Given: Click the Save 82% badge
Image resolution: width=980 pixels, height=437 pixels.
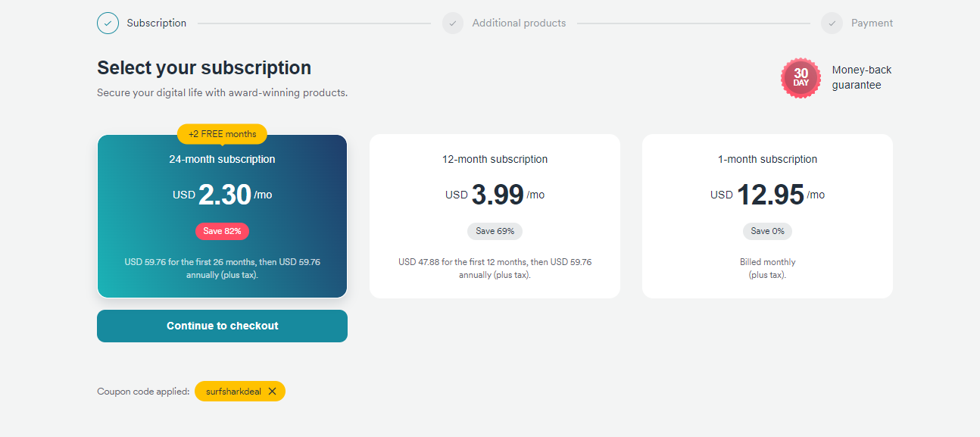Looking at the screenshot, I should click(x=222, y=231).
